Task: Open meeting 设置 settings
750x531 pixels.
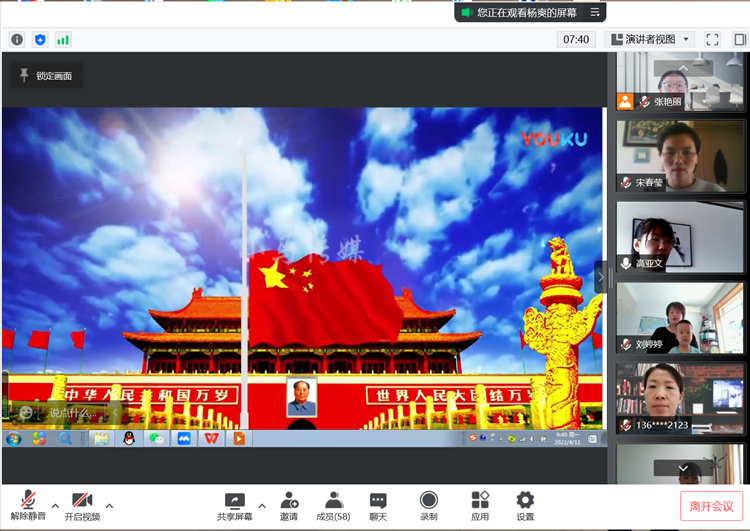Action: [x=525, y=506]
